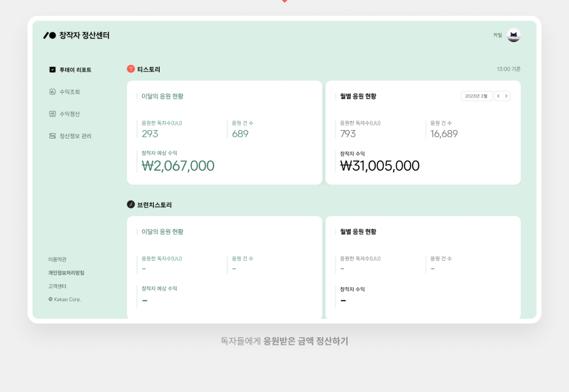Open the 카일 profile avatar
Screen dimensions: 569x392
click(513, 35)
